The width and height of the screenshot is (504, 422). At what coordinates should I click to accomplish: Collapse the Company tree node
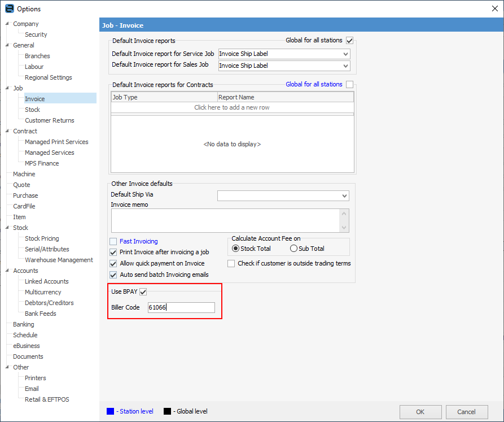7,24
